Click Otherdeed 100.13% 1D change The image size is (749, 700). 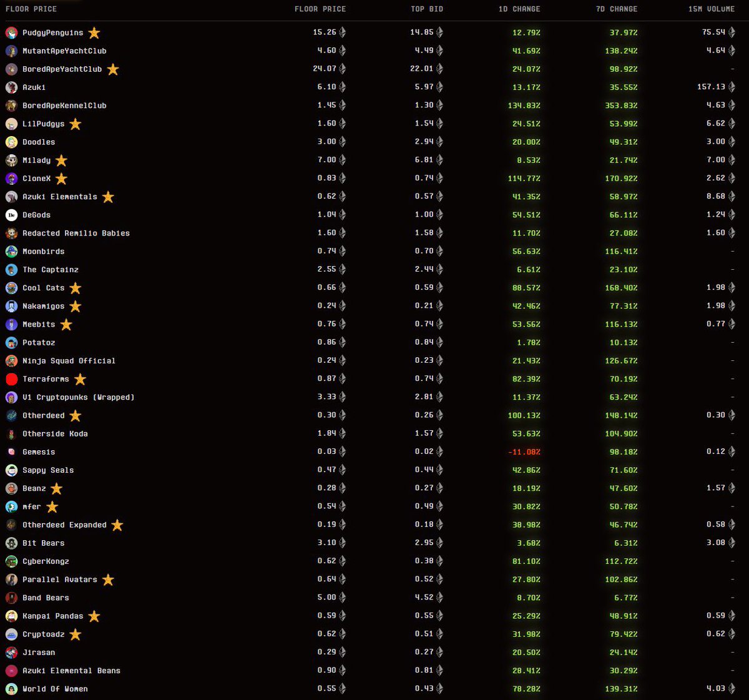tap(524, 415)
